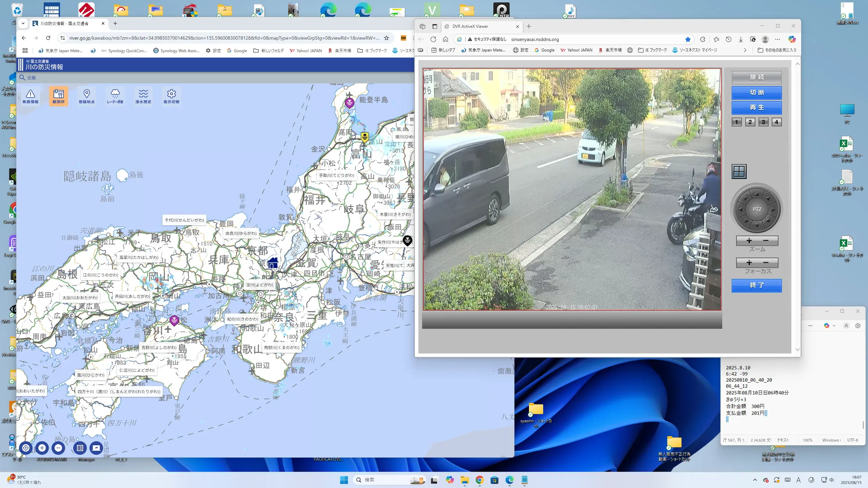Viewport: 868px width, 488px height.
Task: Increase zoom with ズーム plus control
Action: [749, 241]
